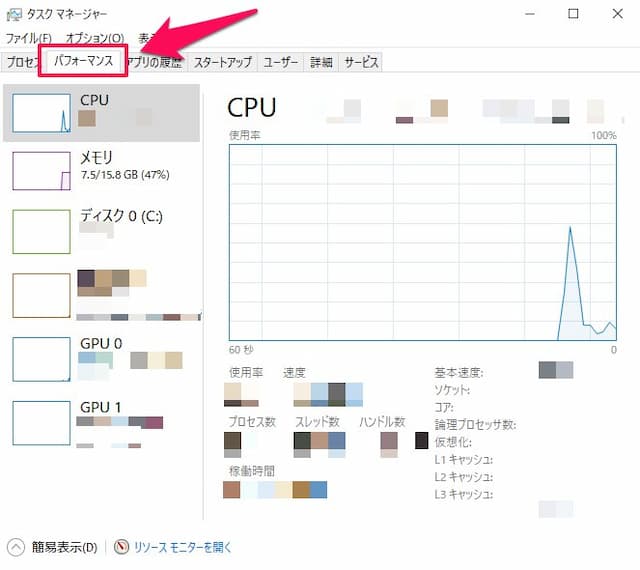Select the GPU 1 graph thumbnail
This screenshot has height=570, width=640.
tap(41, 423)
